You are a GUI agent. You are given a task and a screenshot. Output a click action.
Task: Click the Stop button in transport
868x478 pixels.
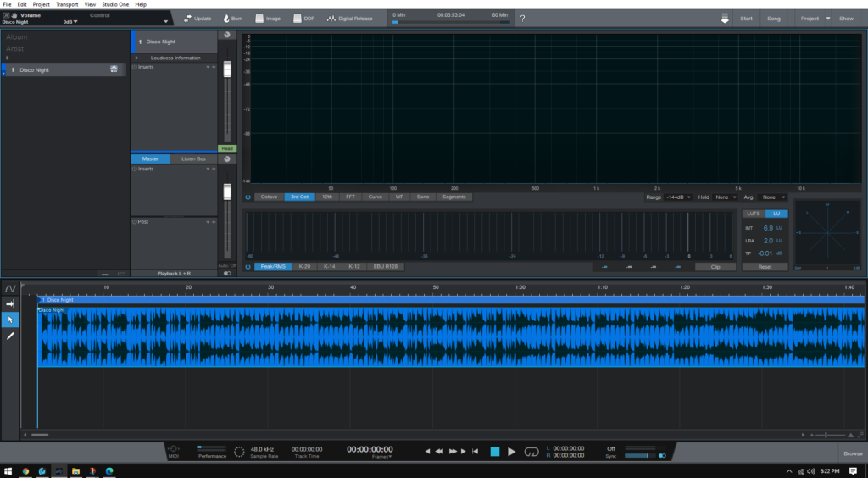495,452
